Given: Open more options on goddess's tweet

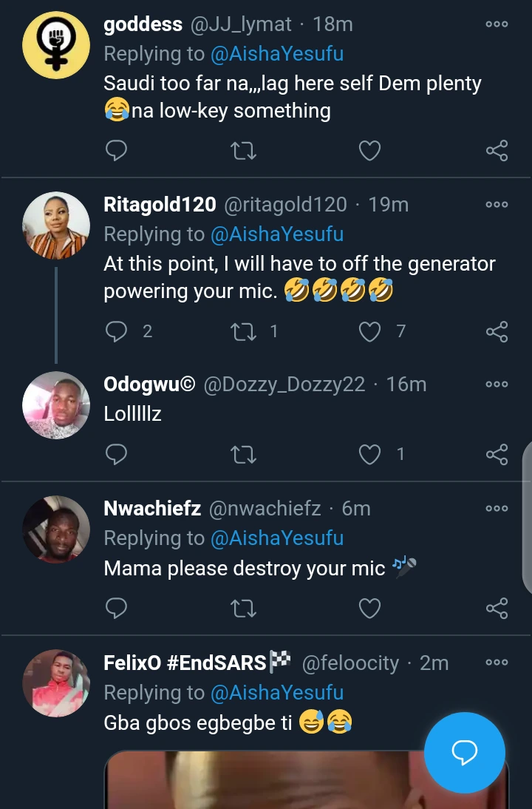Looking at the screenshot, I should click(x=497, y=24).
